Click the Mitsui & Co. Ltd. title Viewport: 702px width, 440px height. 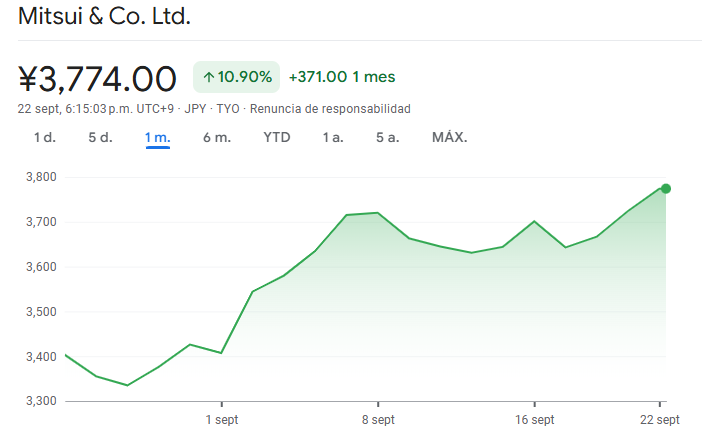point(104,17)
